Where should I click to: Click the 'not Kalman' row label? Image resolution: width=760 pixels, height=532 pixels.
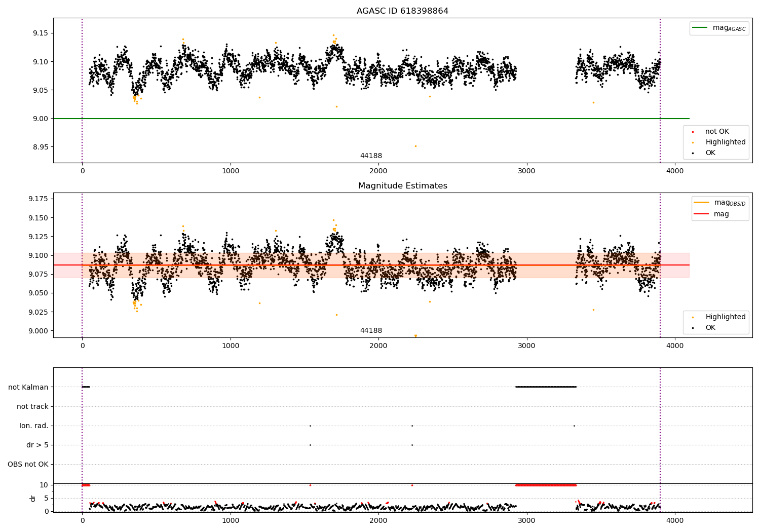[x=28, y=388]
